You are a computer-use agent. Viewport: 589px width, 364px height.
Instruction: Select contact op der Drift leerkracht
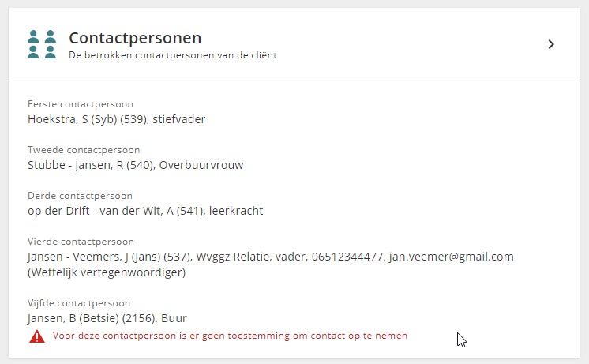(x=145, y=211)
